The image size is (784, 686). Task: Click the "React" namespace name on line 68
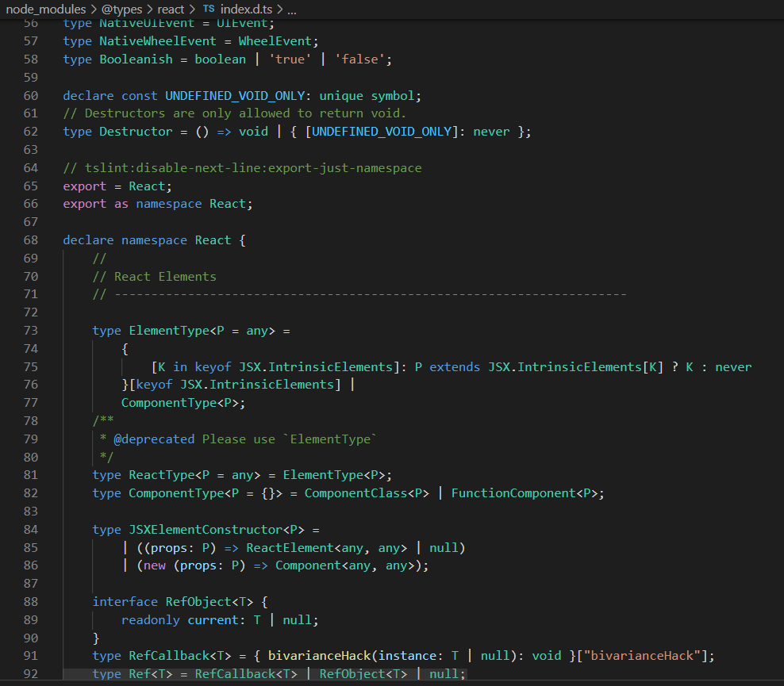point(212,240)
